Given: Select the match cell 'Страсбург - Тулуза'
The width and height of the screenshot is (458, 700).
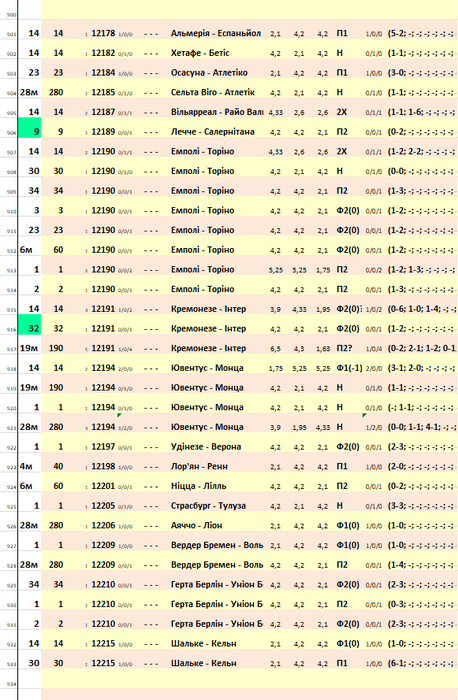Looking at the screenshot, I should [x=208, y=506].
